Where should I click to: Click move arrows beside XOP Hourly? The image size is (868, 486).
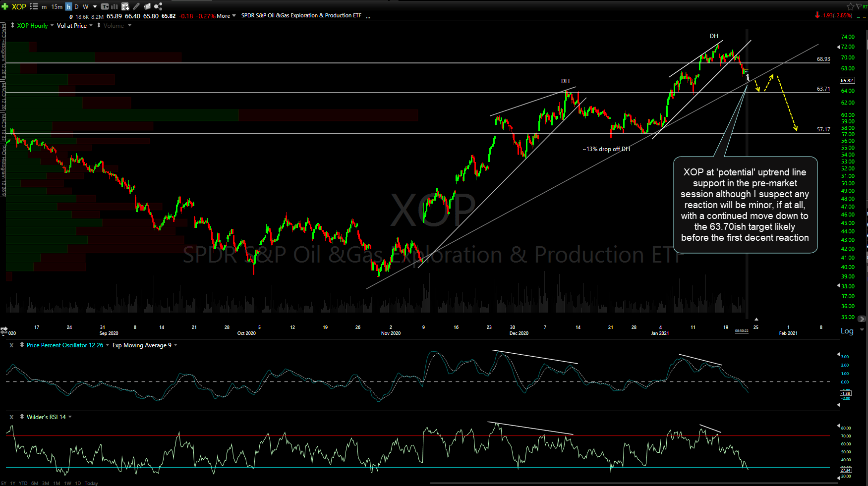pyautogui.click(x=12, y=25)
